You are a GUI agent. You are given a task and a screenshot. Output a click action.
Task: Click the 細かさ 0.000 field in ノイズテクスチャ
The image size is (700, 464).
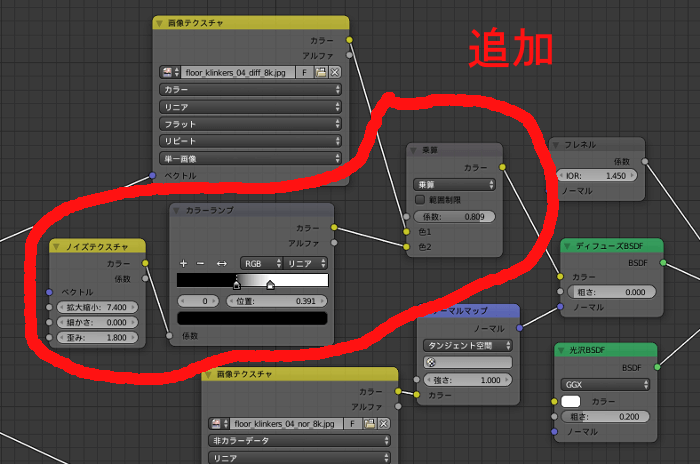(x=97, y=322)
